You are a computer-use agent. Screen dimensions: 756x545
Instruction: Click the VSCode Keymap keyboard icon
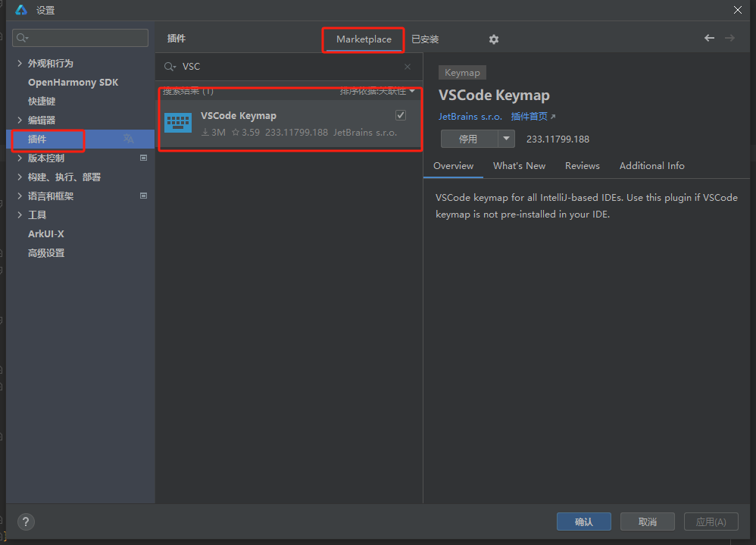tap(178, 123)
